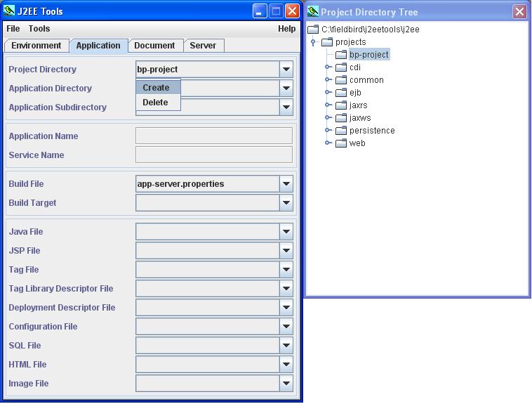This screenshot has height=404, width=532.
Task: Click the cdi folder icon
Action: pos(340,67)
